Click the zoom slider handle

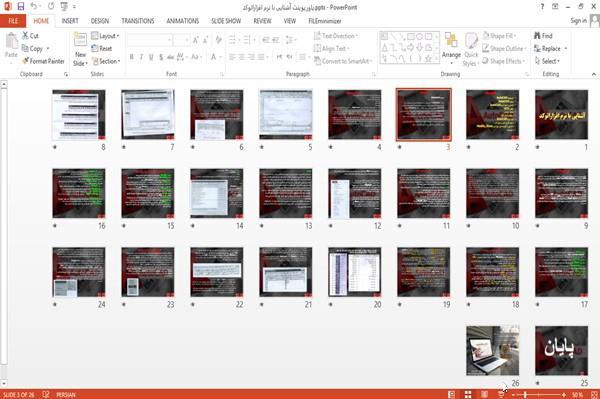pyautogui.click(x=525, y=394)
